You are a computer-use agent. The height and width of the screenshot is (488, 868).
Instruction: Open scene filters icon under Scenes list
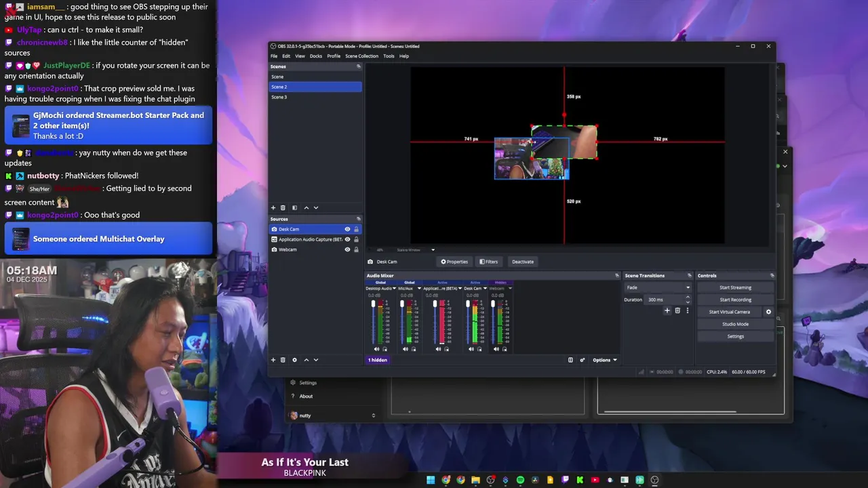[294, 208]
